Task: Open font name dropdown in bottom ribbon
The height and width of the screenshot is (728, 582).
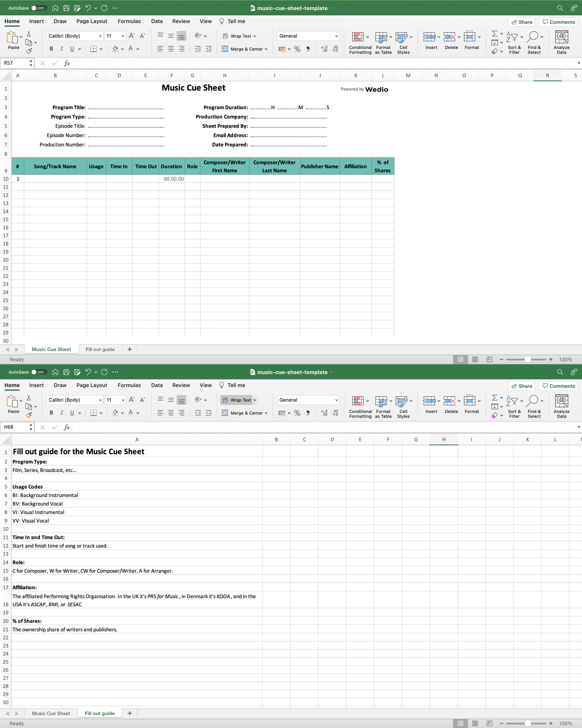Action: tap(100, 400)
